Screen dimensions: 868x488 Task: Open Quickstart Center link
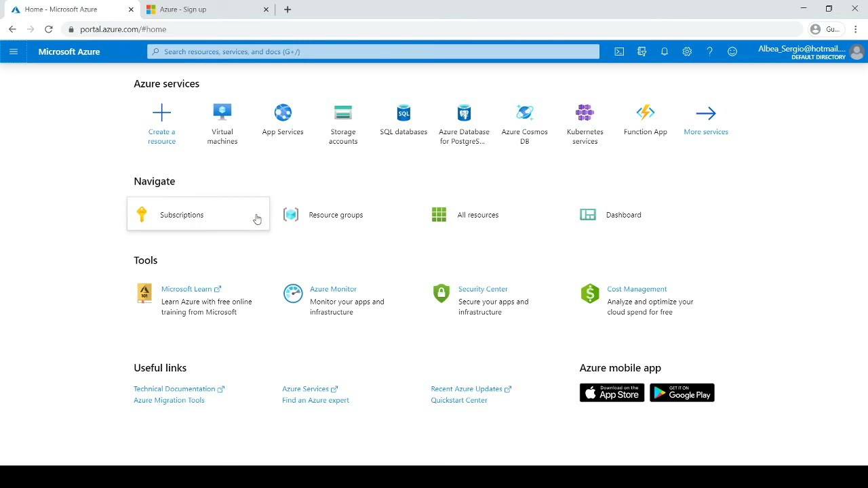(x=459, y=400)
